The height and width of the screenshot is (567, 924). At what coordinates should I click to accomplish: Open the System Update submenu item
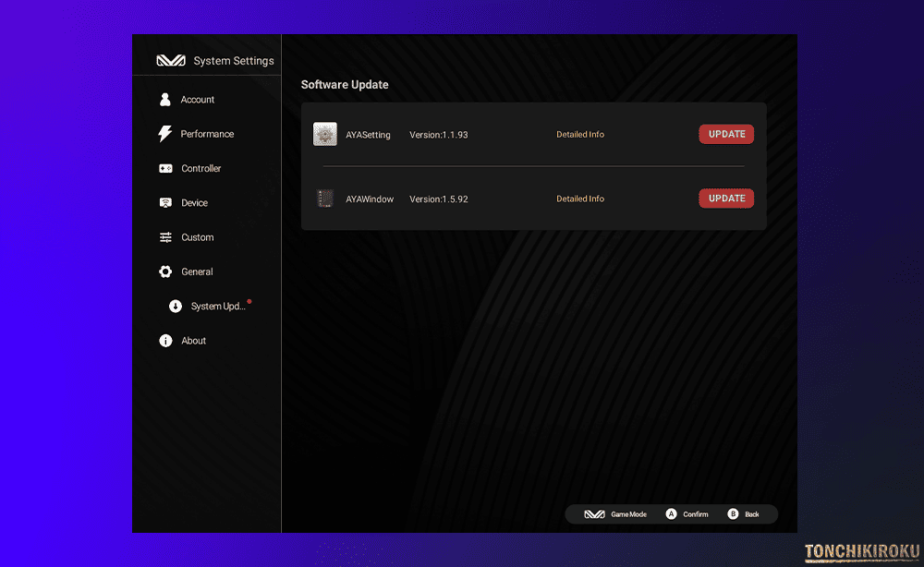[217, 307]
